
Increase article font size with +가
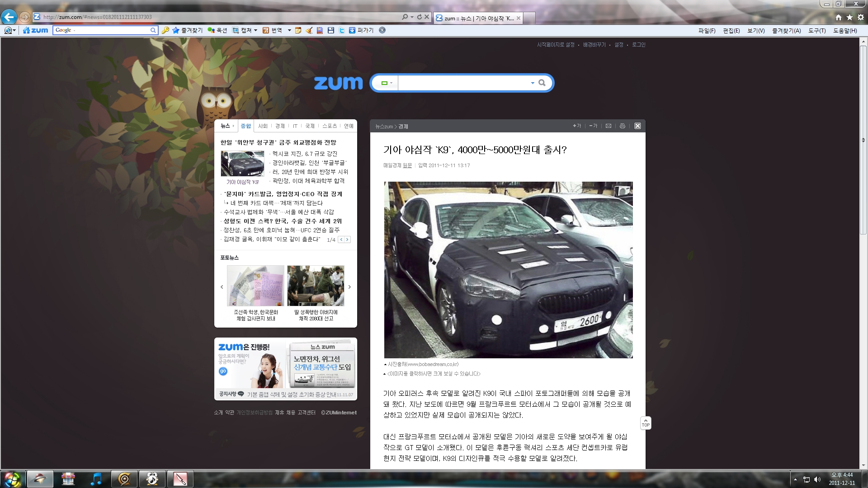pyautogui.click(x=577, y=126)
